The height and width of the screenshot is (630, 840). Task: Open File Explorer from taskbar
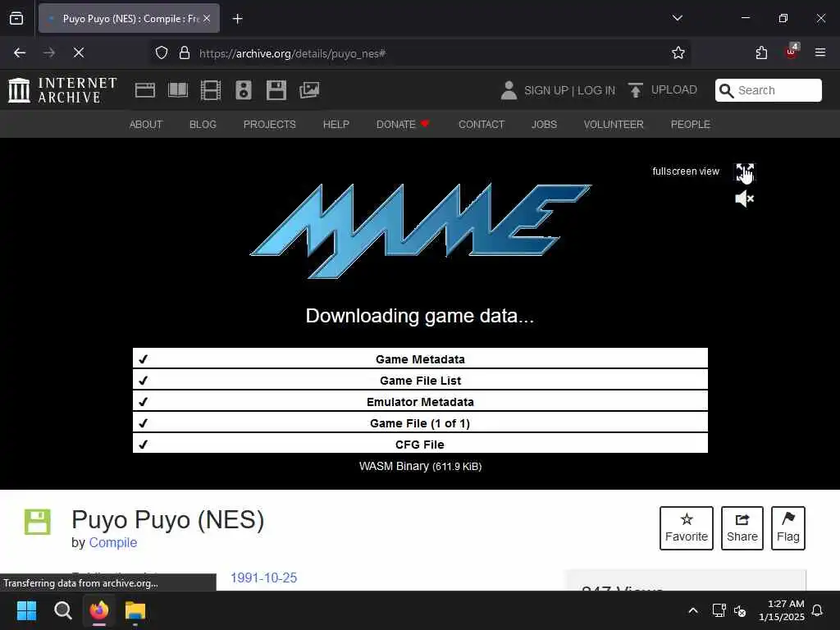click(x=135, y=610)
